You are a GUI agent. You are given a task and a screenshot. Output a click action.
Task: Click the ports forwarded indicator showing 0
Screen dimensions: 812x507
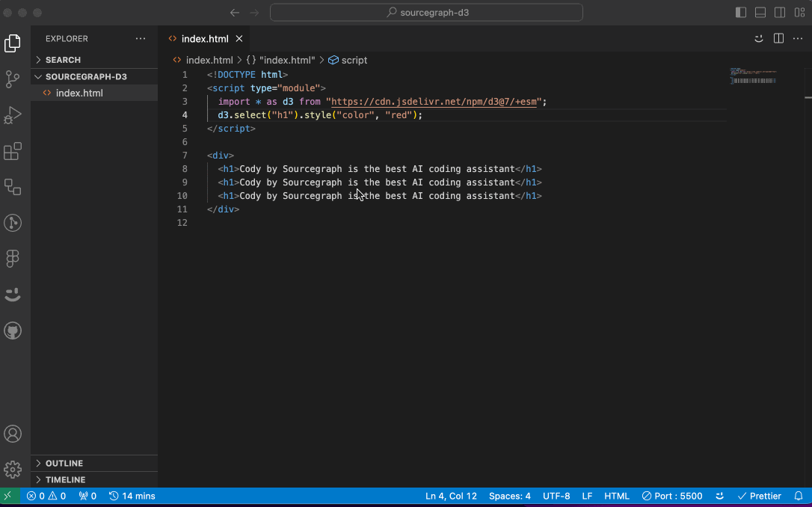pos(87,496)
